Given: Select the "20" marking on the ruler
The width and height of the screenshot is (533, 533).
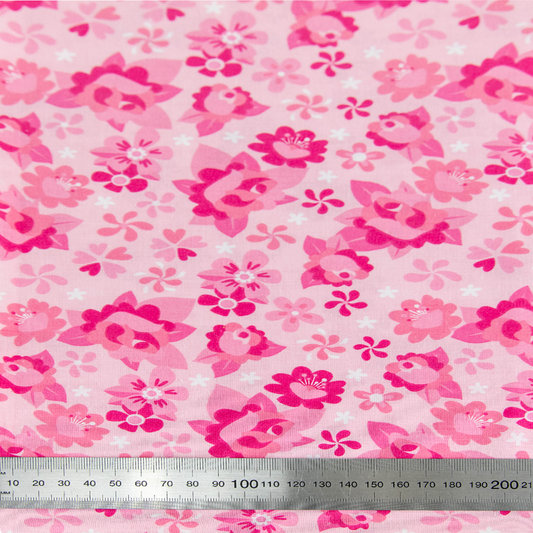Looking at the screenshot, I should tap(38, 483).
